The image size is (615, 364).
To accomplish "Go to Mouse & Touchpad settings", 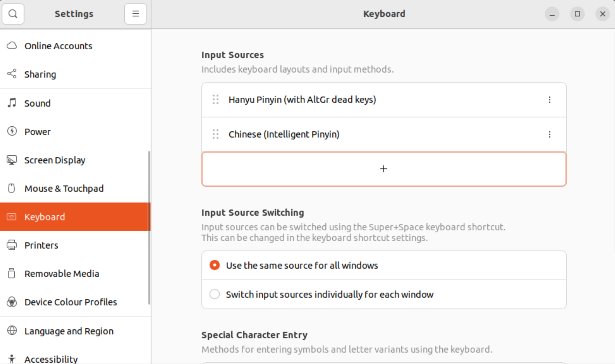I will point(64,188).
